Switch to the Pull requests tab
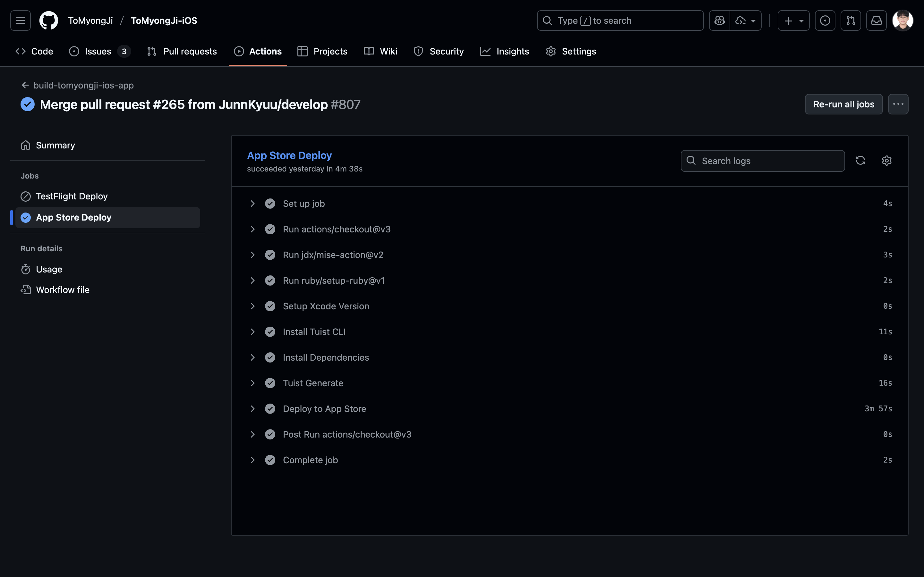The width and height of the screenshot is (924, 577). click(182, 52)
